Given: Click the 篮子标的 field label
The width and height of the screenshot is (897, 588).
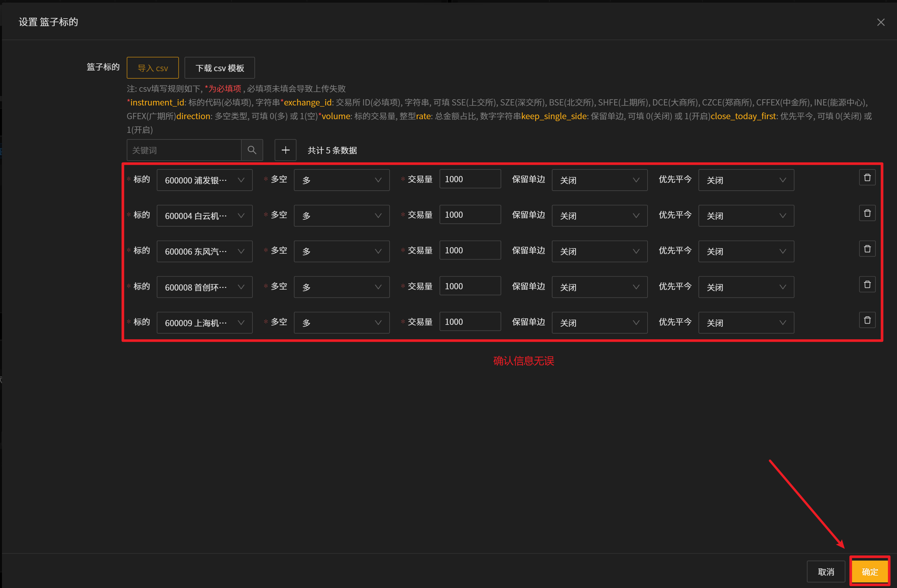Looking at the screenshot, I should (x=103, y=67).
